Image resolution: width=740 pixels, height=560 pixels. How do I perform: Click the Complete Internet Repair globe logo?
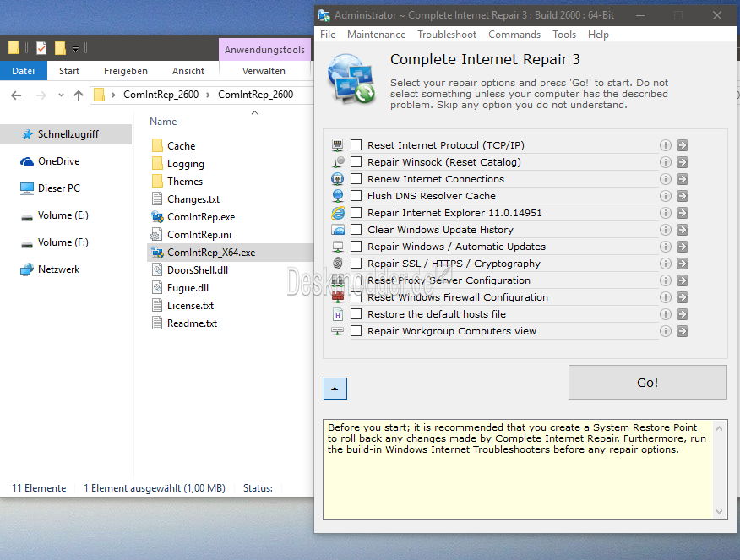point(351,79)
